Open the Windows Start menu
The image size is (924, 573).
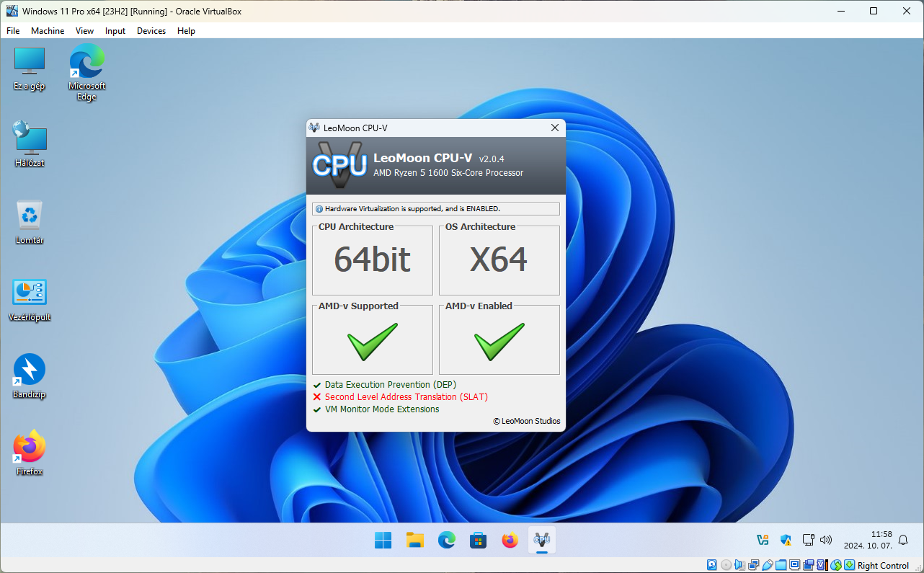pyautogui.click(x=383, y=541)
